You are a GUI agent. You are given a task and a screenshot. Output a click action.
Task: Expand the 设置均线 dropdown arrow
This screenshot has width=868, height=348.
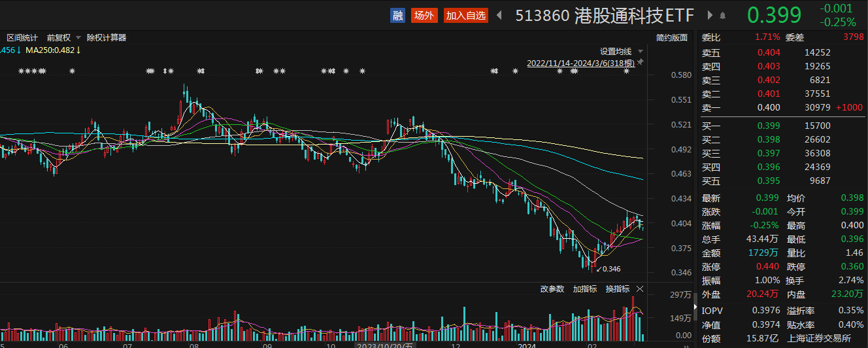pos(641,51)
